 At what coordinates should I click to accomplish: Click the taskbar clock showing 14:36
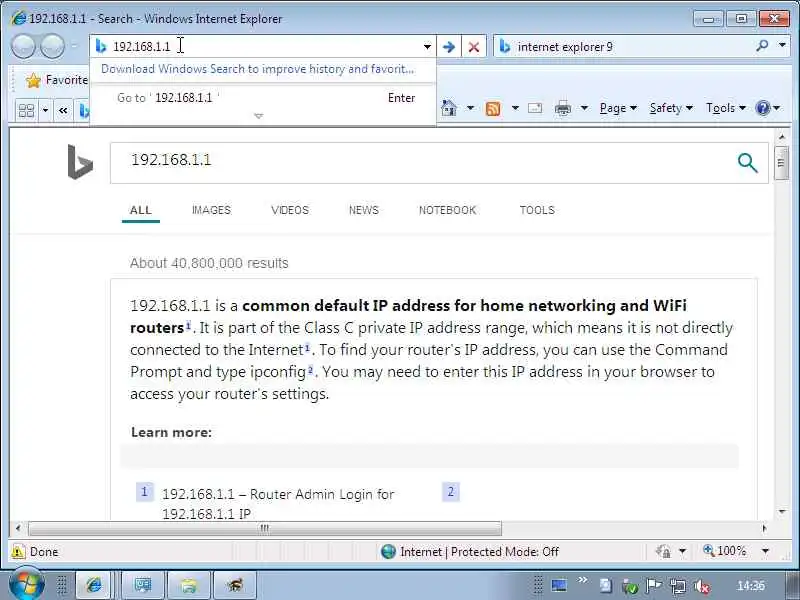[751, 586]
